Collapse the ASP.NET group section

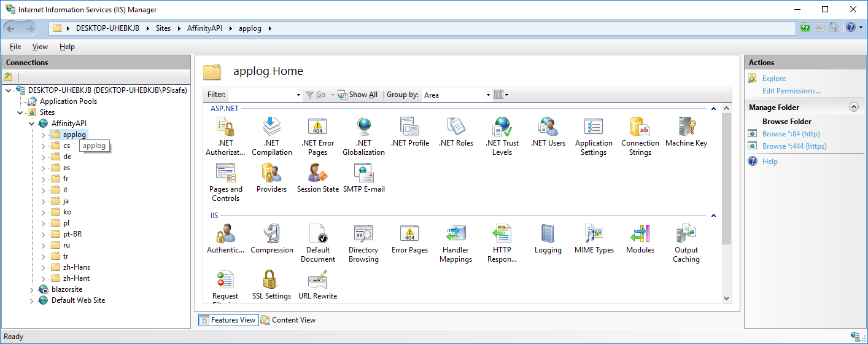tap(713, 109)
